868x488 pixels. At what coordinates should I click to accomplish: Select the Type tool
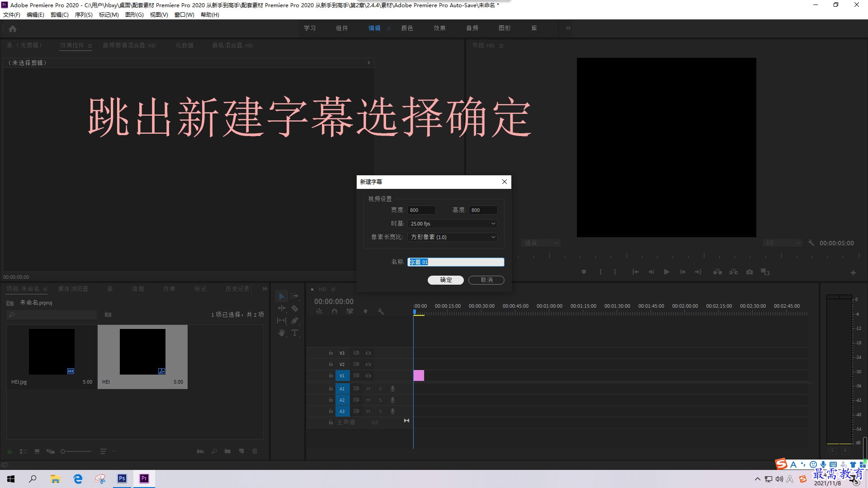pos(295,333)
